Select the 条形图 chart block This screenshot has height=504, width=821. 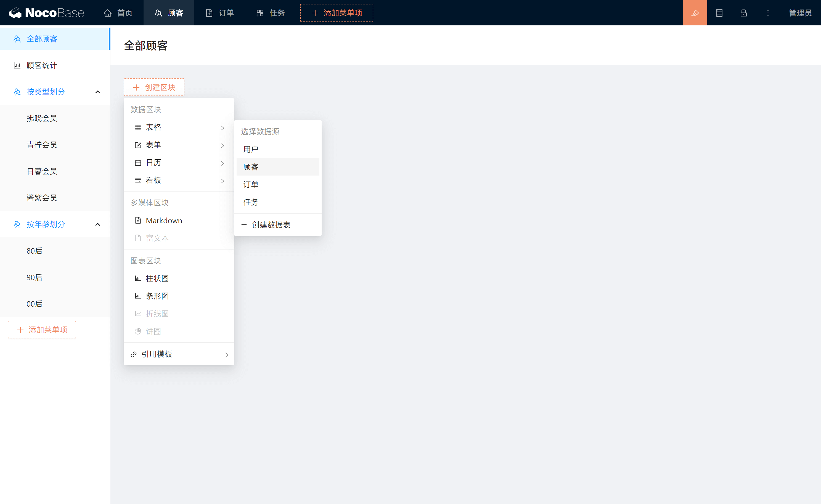[x=158, y=296]
